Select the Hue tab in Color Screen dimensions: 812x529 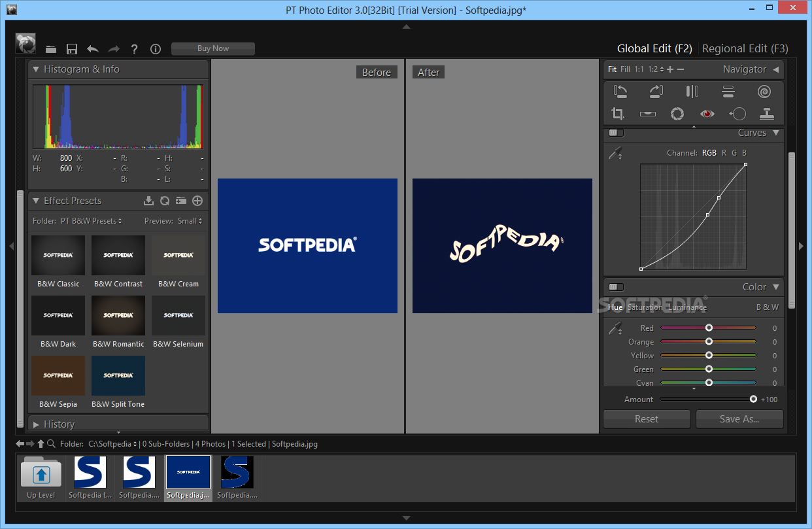615,307
